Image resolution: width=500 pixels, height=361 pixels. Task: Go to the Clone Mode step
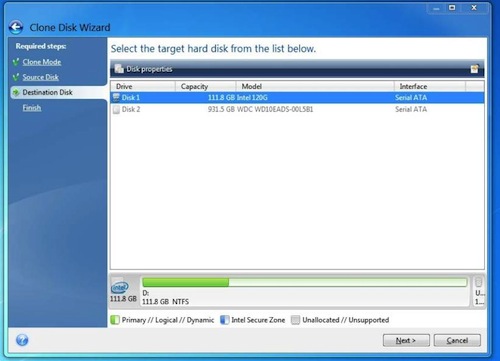coord(42,62)
